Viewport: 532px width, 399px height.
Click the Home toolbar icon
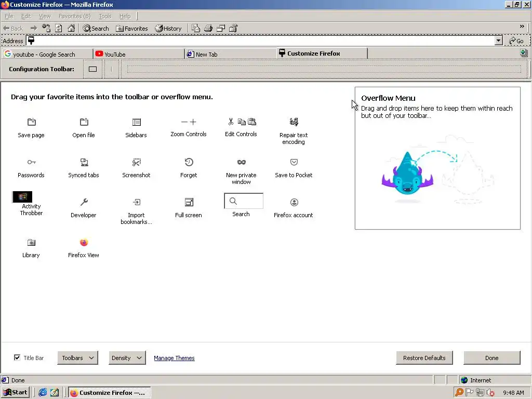click(71, 28)
